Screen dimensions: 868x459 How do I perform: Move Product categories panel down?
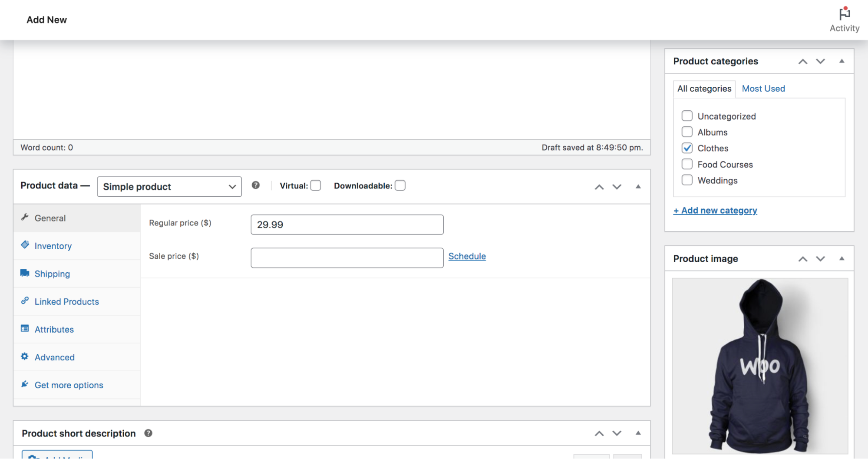(820, 62)
